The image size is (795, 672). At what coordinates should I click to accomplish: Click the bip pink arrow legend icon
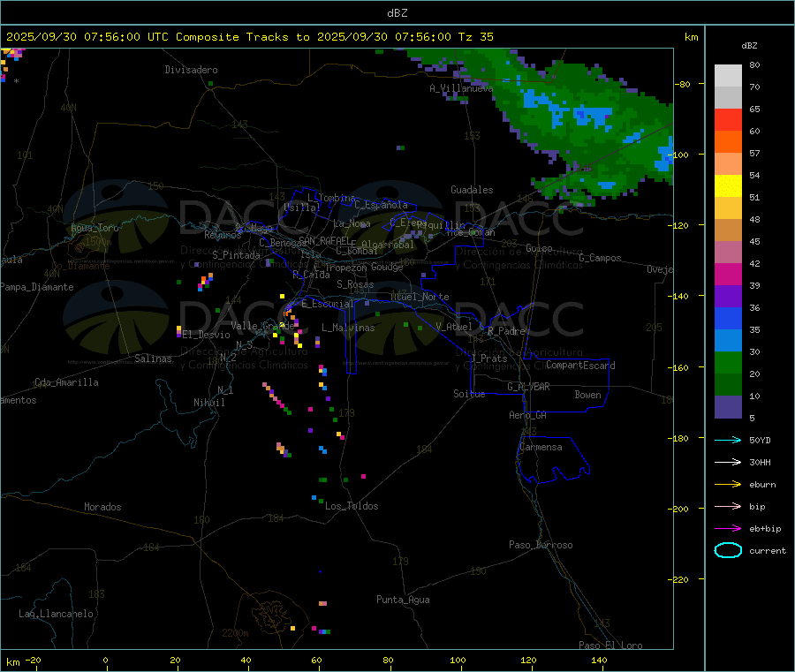[728, 506]
